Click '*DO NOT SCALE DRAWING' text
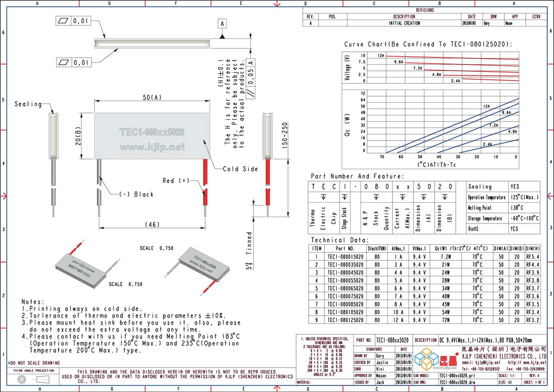This screenshot has width=554, height=392. pyautogui.click(x=34, y=363)
